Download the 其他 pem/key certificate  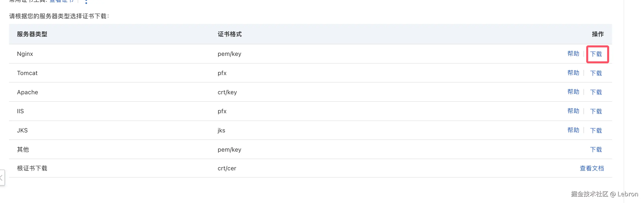[x=596, y=149]
